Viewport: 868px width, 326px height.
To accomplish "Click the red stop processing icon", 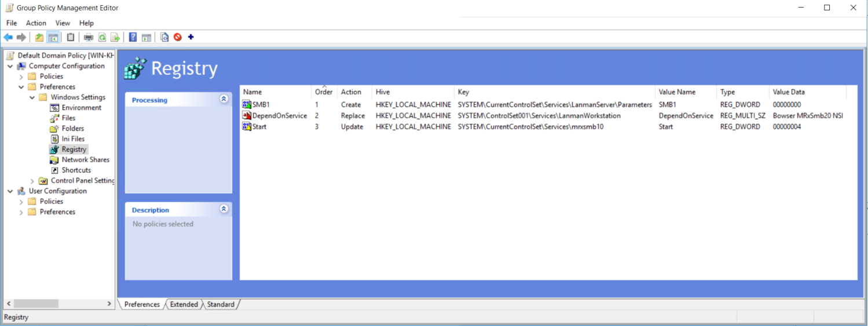I will point(178,38).
